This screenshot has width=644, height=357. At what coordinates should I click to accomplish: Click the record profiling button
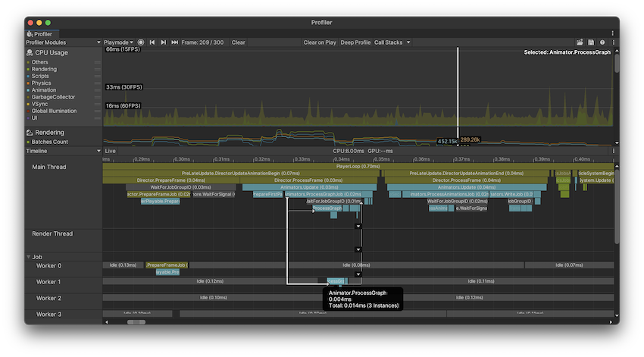pyautogui.click(x=141, y=42)
